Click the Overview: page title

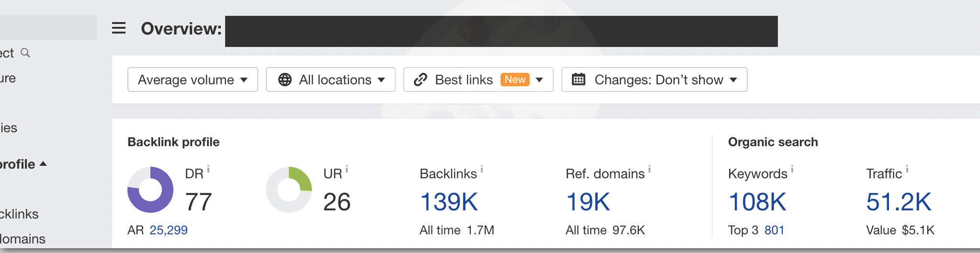point(181,29)
